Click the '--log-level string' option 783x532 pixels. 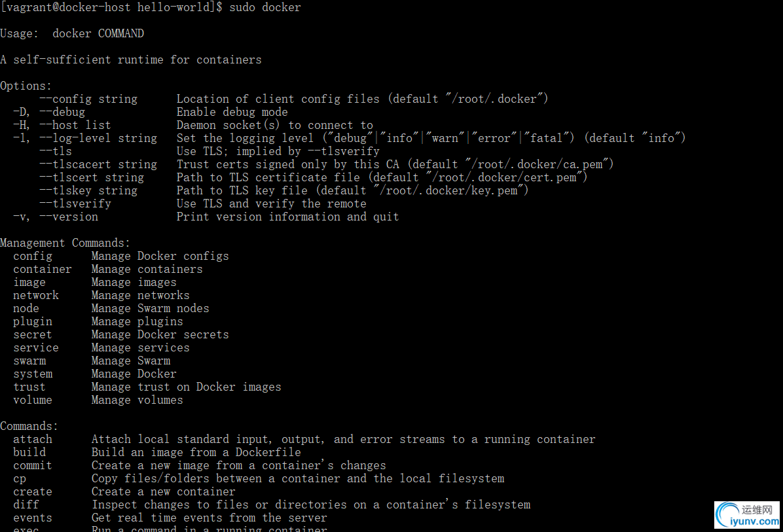coord(98,138)
